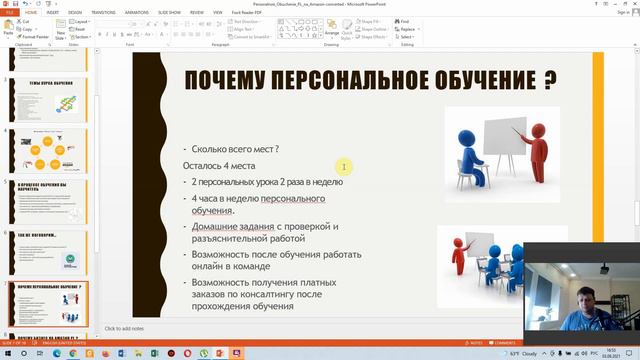Open Quick Styles gallery
This screenshot has width=640, height=360.
pyautogui.click(x=347, y=29)
